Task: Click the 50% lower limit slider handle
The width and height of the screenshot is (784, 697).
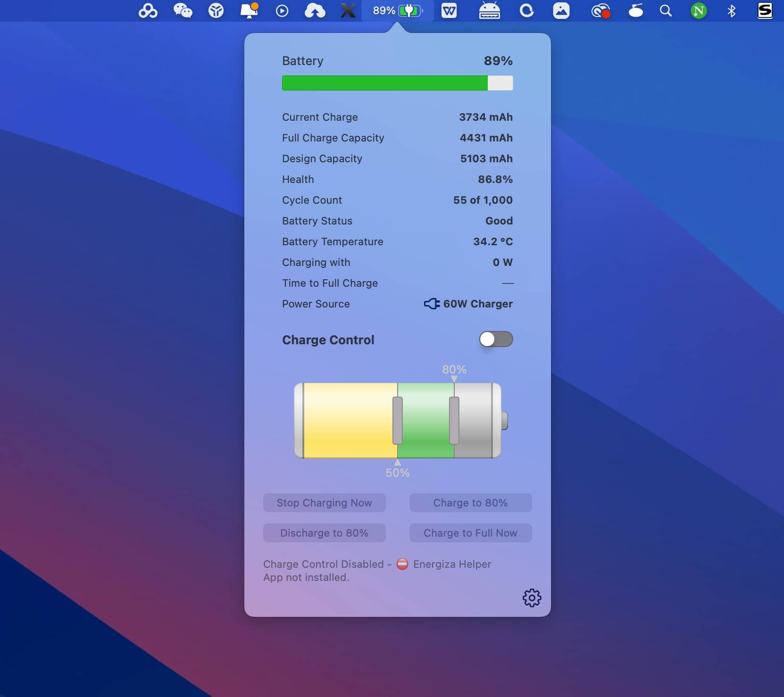Action: point(398,420)
